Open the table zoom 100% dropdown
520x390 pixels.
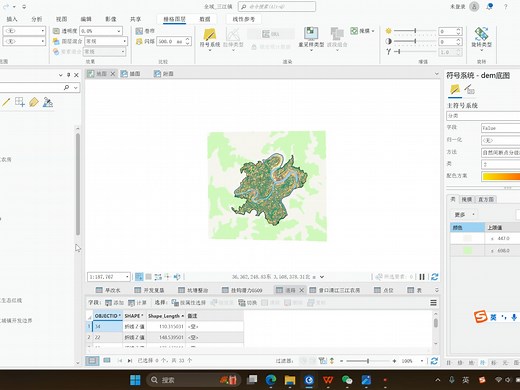coord(422,361)
